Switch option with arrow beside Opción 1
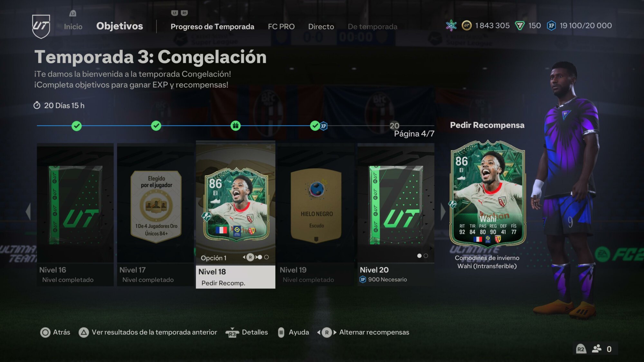Viewport: 644px width, 362px height. (x=251, y=257)
